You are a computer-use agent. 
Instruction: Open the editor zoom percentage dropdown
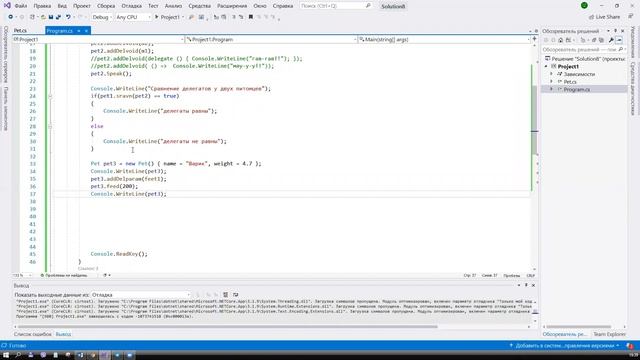pyautogui.click(x=22, y=276)
